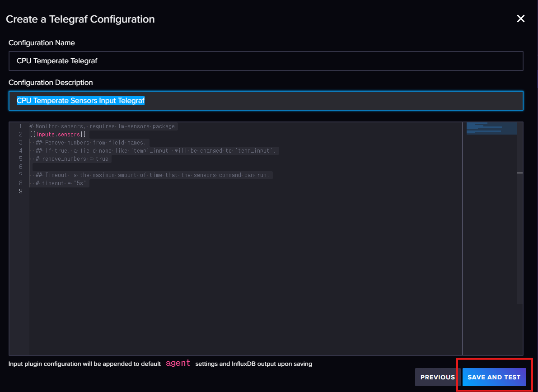Click the line explaining temp1_input renaming
The height and width of the screenshot is (392, 538).
click(x=155, y=150)
